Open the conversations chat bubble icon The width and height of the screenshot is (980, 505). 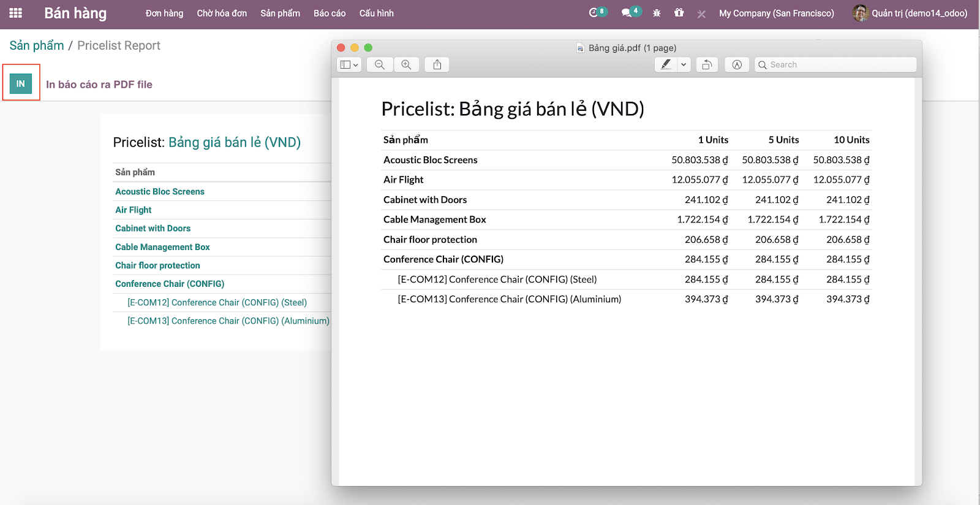627,13
